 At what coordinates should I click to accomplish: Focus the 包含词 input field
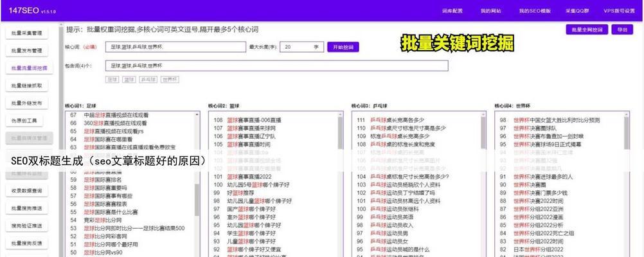coord(277,66)
